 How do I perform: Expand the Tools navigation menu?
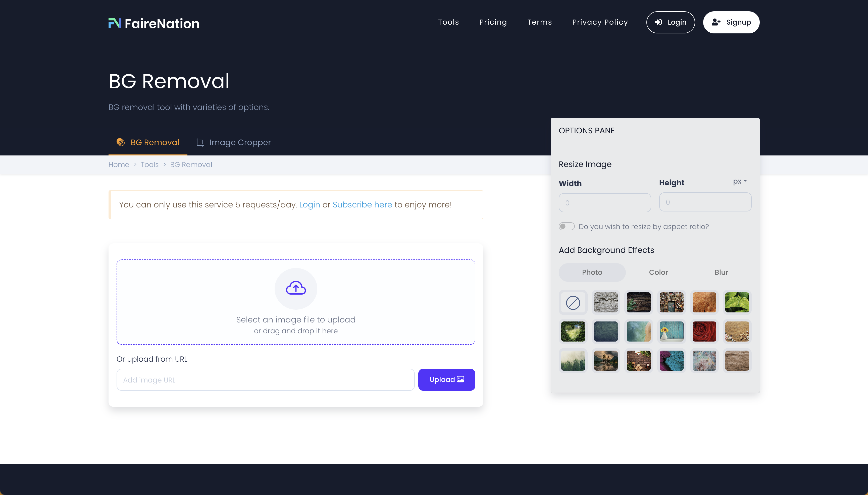click(448, 22)
